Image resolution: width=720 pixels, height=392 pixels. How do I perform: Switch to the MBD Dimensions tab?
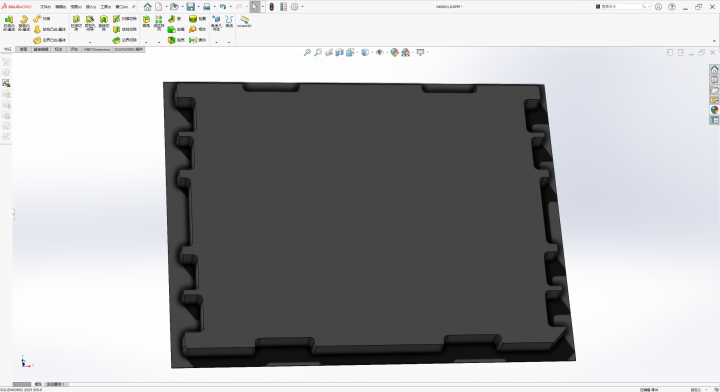pyautogui.click(x=97, y=49)
